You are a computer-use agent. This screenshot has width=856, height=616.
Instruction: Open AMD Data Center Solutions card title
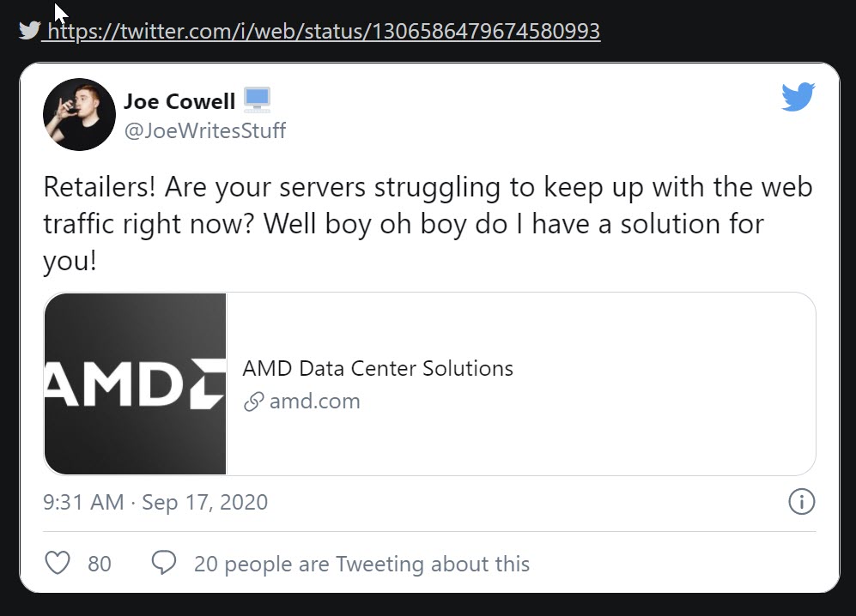click(378, 369)
